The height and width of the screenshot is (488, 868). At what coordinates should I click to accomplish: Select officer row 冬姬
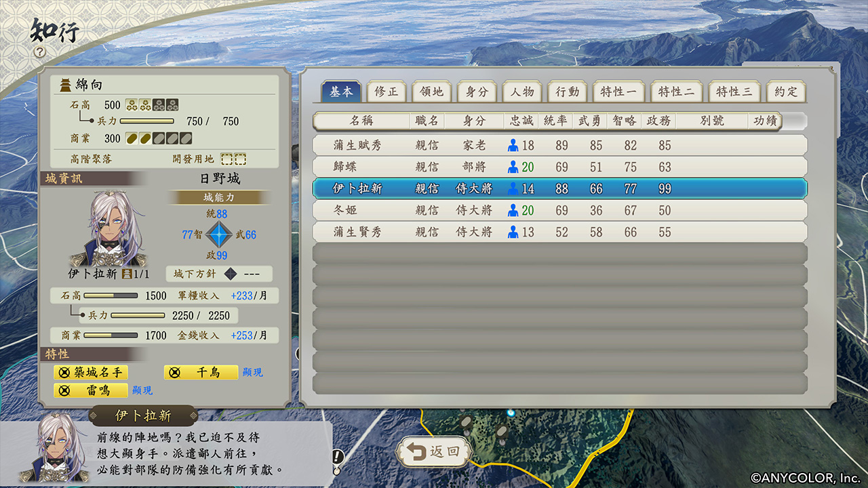[560, 210]
